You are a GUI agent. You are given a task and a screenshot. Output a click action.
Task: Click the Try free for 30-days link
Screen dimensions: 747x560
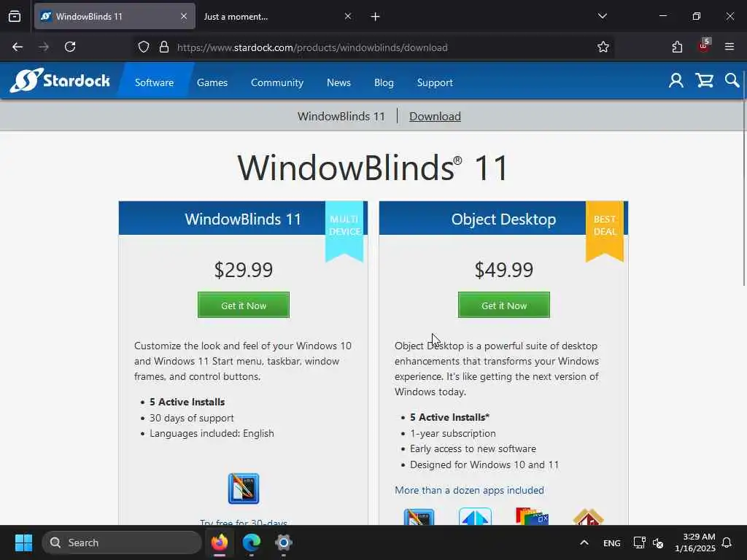[x=244, y=522]
